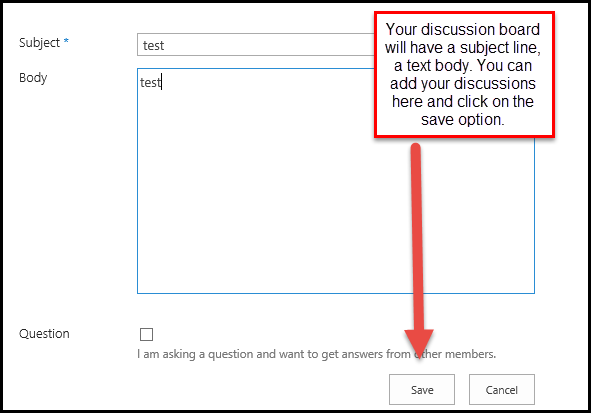Viewport: 591px width, 413px height.
Task: Click "other members." at the end of the description
Action: 455,354
